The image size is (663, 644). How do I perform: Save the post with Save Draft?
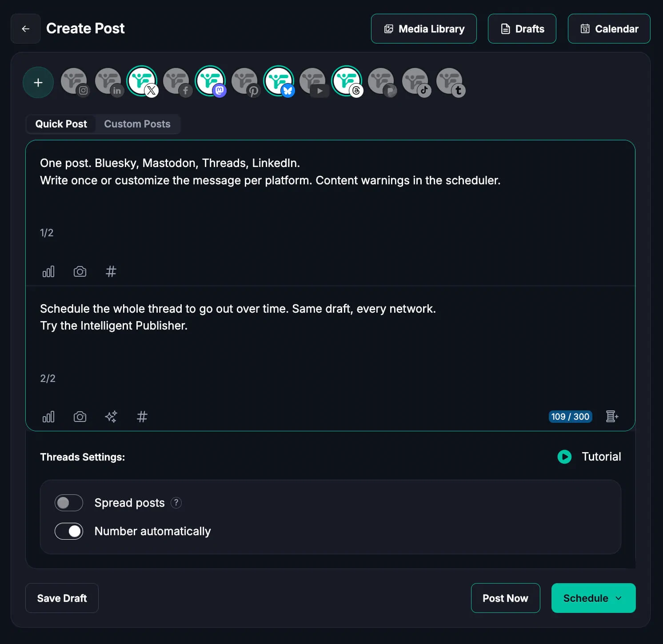click(62, 598)
